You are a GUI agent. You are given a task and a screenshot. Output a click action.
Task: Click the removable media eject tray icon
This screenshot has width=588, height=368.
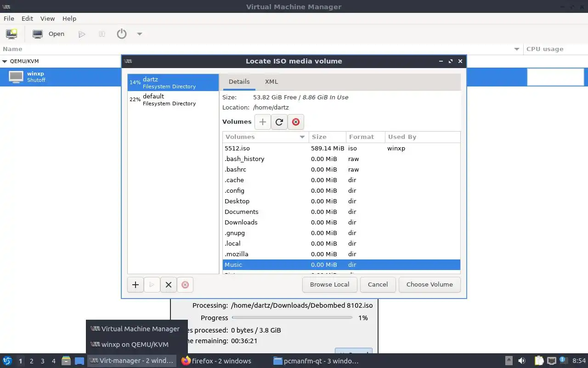pyautogui.click(x=509, y=361)
